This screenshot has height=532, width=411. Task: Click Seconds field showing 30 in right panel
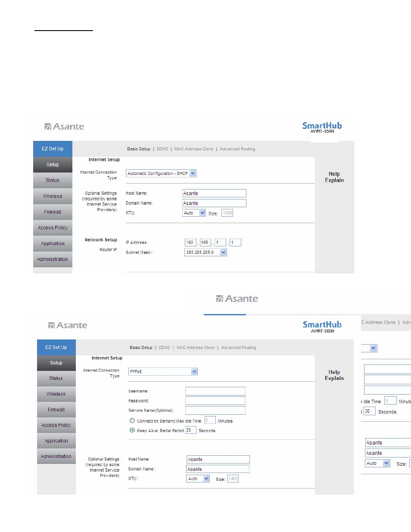pos(370,411)
